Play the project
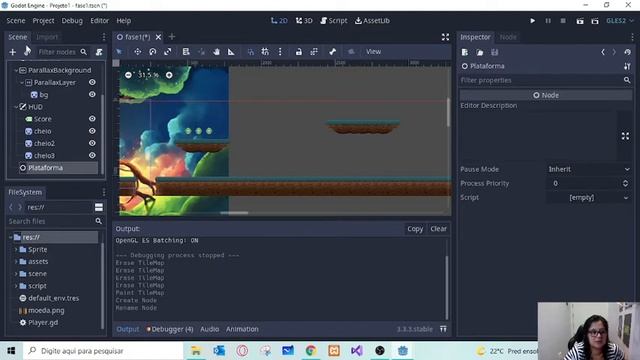Viewport: 640px width, 360px height. point(533,21)
